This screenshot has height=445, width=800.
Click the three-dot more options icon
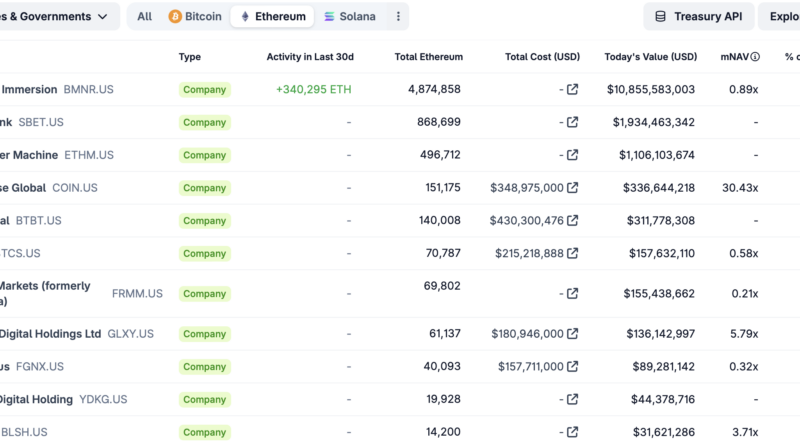(398, 17)
